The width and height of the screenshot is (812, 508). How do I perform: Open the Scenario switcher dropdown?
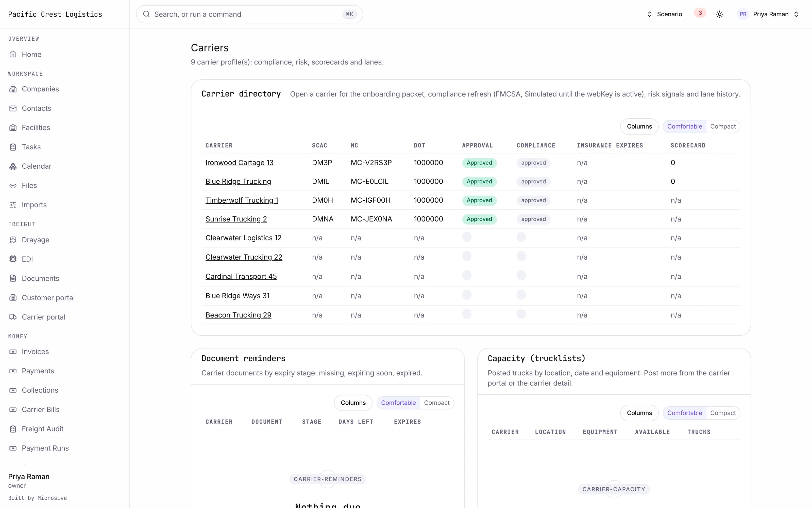[664, 14]
